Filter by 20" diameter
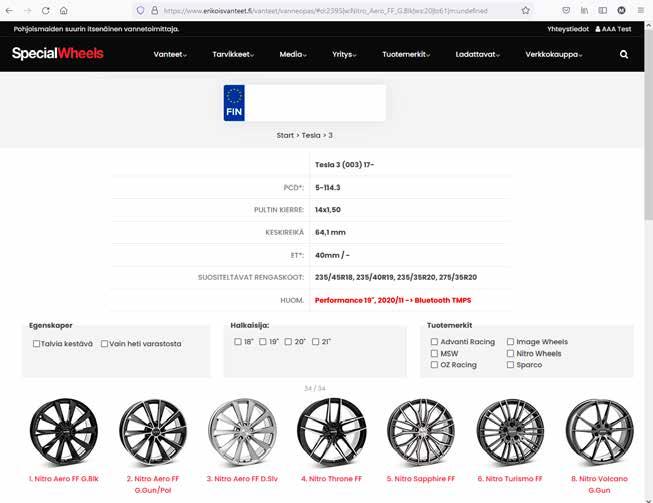This screenshot has height=503, width=653. [288, 341]
